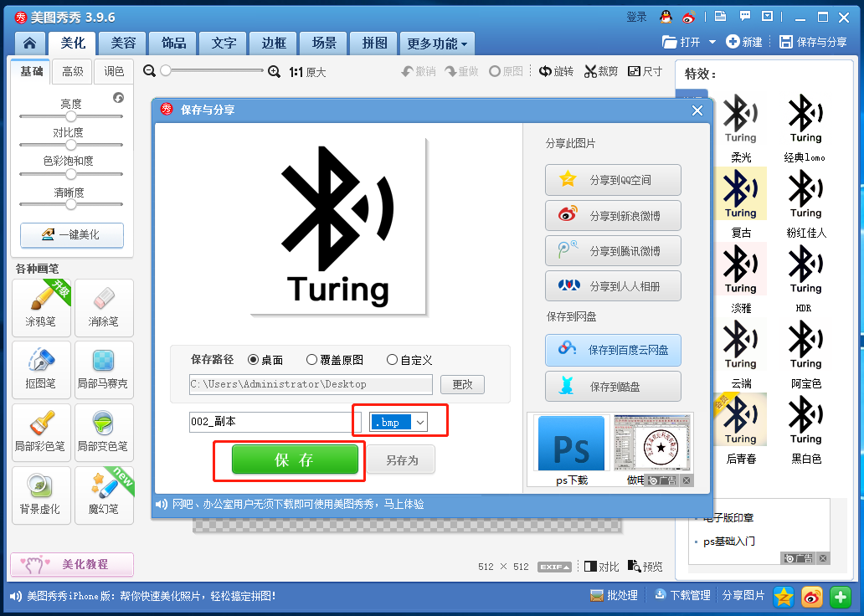Click the 亮度 brightness slider handle

pyautogui.click(x=70, y=116)
